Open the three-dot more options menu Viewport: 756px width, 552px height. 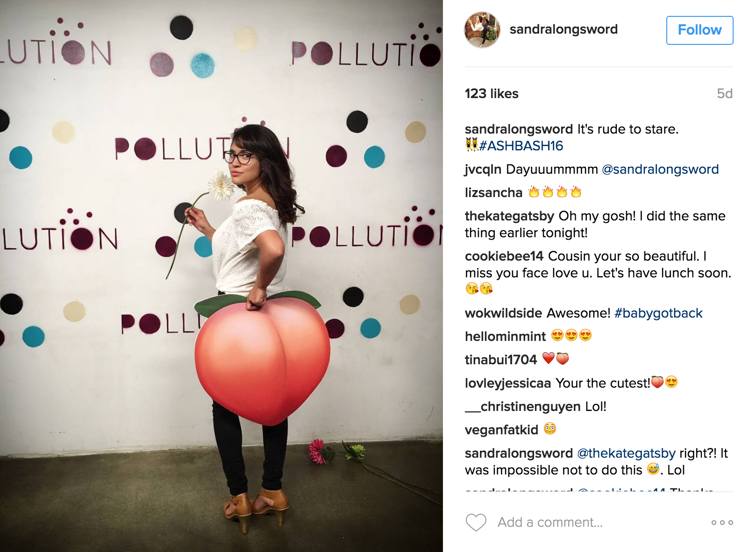point(722,523)
